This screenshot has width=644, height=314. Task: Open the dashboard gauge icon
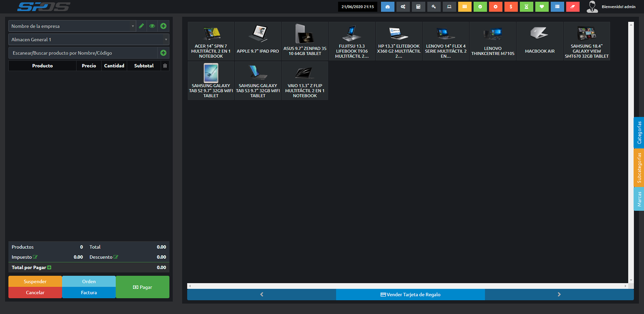click(x=387, y=7)
